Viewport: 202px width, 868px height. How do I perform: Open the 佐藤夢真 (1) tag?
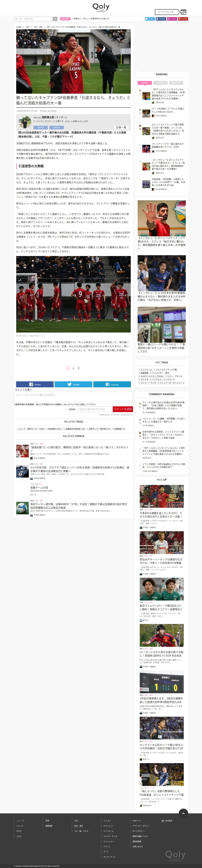click(118, 429)
